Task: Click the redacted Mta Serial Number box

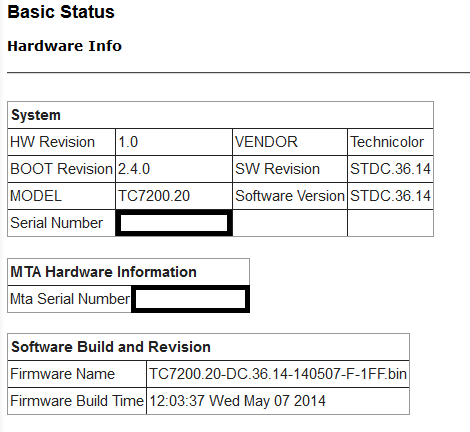Action: 191,299
